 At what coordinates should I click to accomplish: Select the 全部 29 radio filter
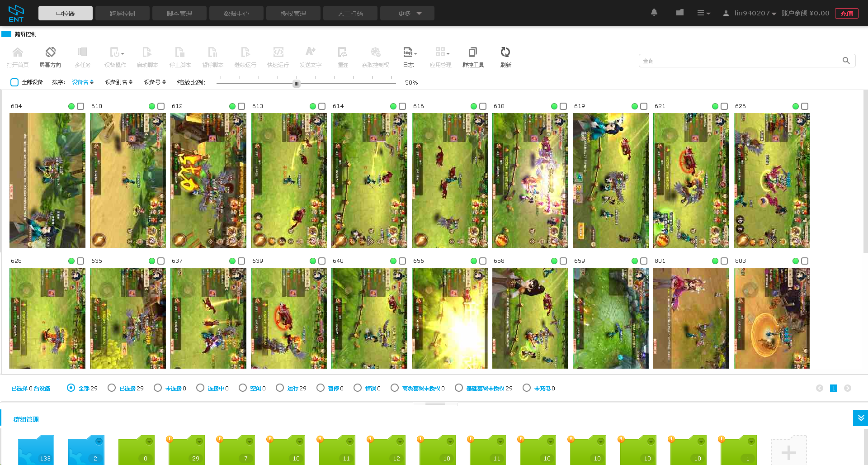[71, 388]
